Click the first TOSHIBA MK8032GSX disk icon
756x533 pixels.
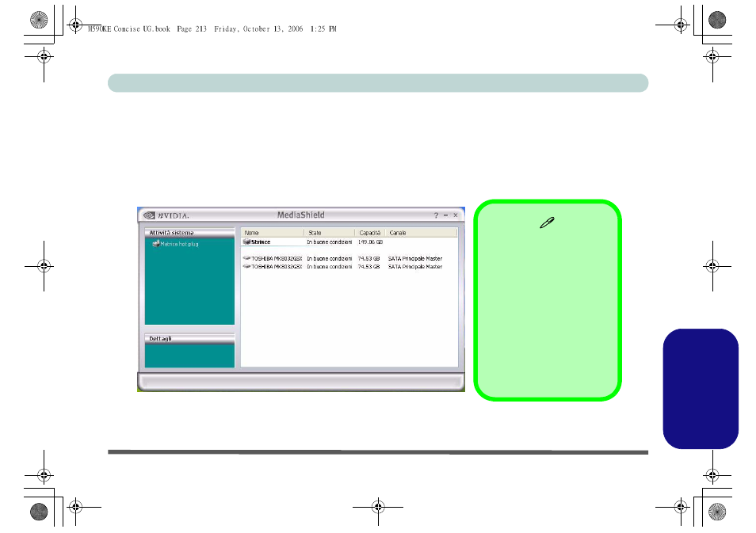tap(246, 259)
